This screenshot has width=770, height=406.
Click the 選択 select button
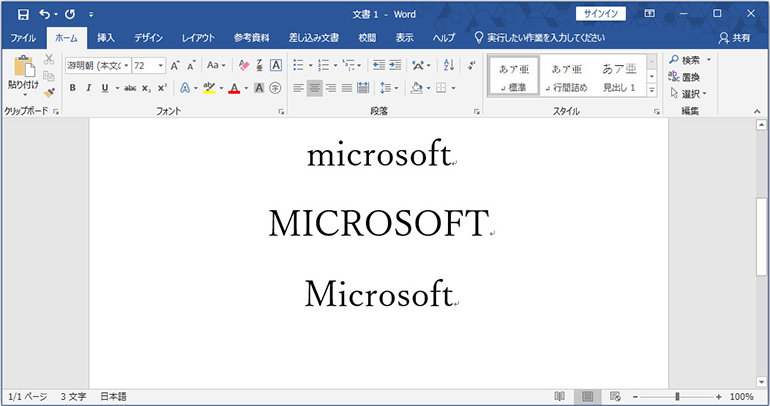688,93
